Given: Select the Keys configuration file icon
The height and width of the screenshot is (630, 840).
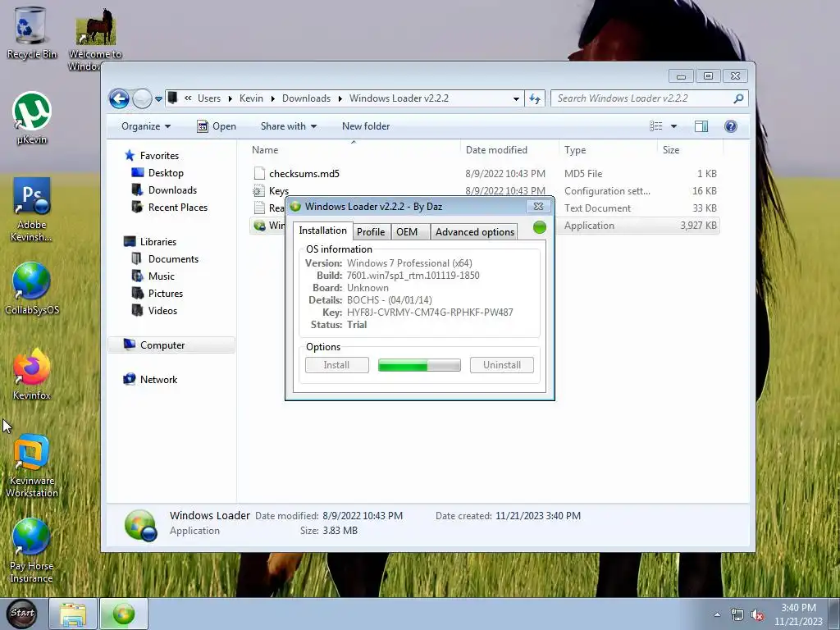Looking at the screenshot, I should [258, 190].
